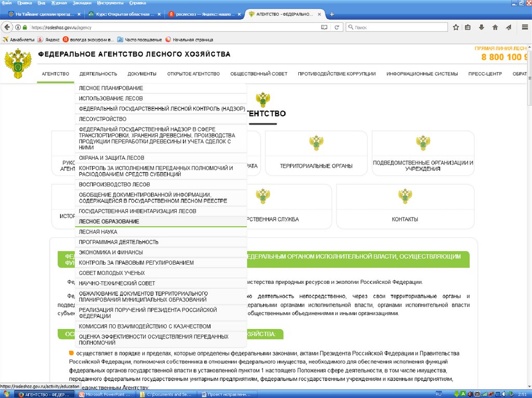Open the Яндекс bookmark
This screenshot has width=532, height=398.
[49, 39]
